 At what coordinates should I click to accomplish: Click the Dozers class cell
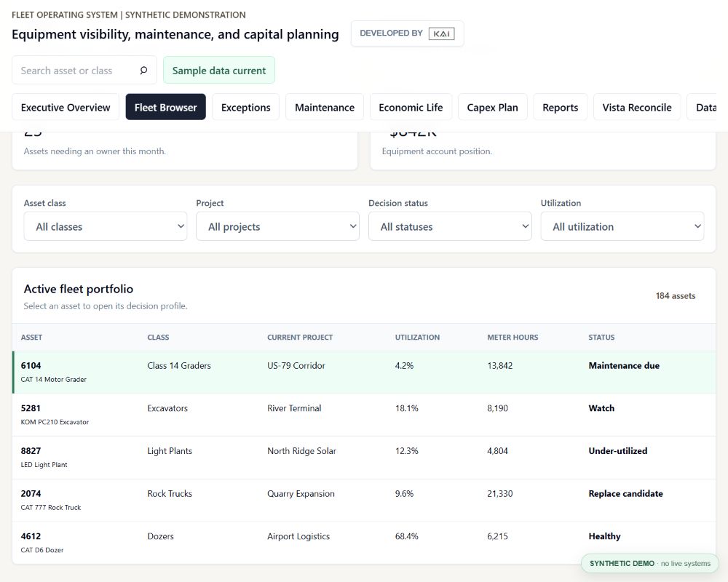pyautogui.click(x=161, y=536)
